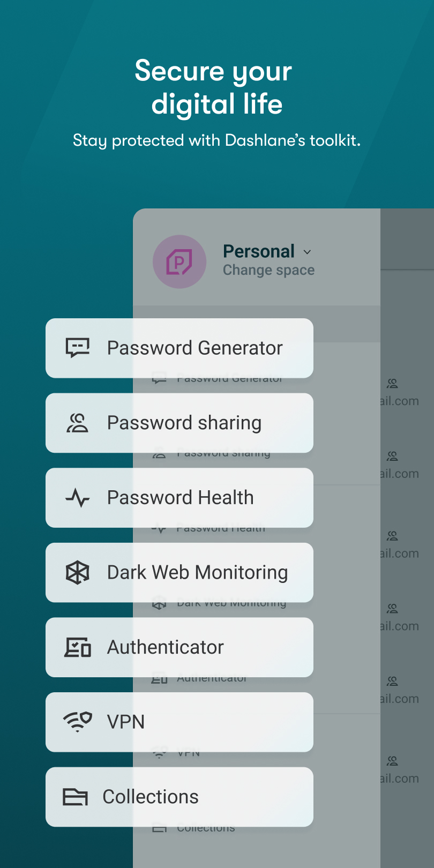Select Password Health entry
Image resolution: width=434 pixels, height=868 pixels.
[179, 498]
